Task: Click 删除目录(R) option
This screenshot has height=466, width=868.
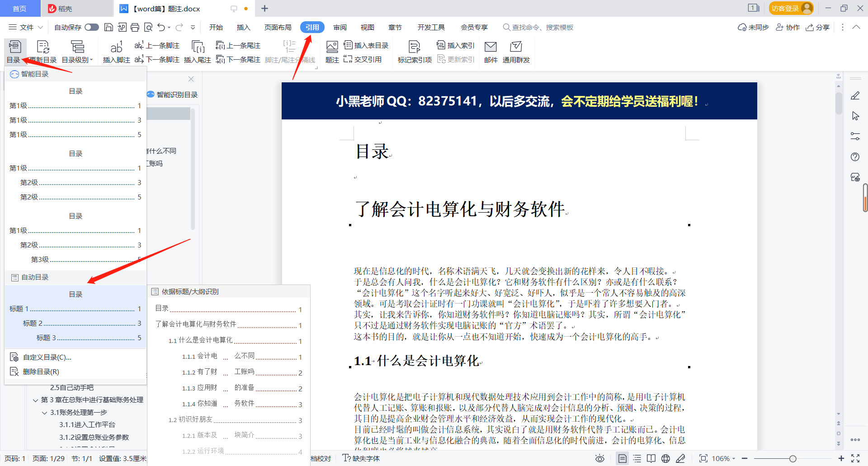Action: pos(41,371)
